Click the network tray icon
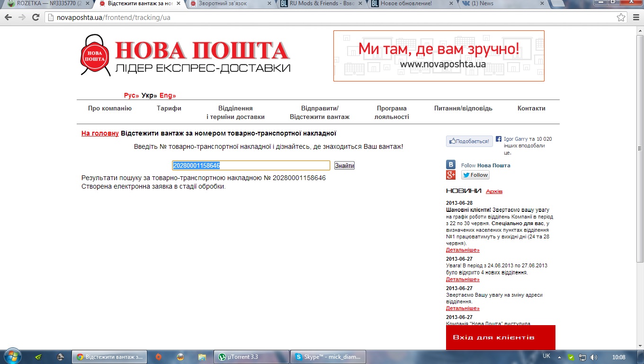Image resolution: width=644 pixels, height=364 pixels. click(x=582, y=357)
